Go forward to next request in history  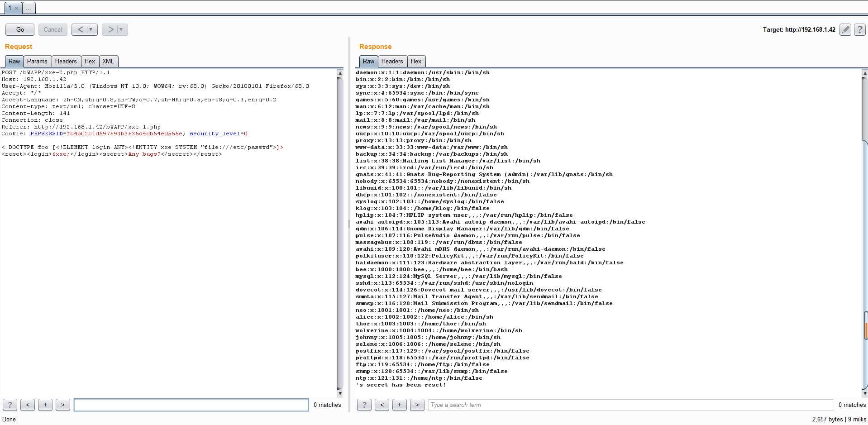[110, 29]
